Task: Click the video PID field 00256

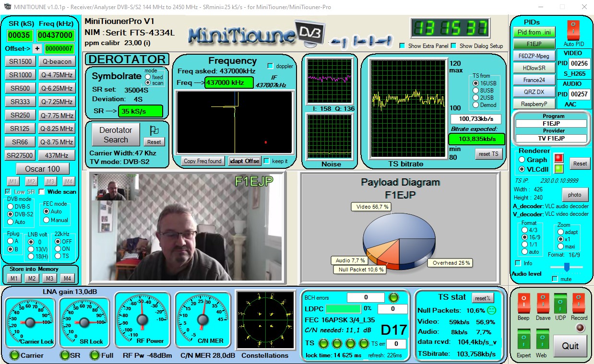Action: coord(580,63)
